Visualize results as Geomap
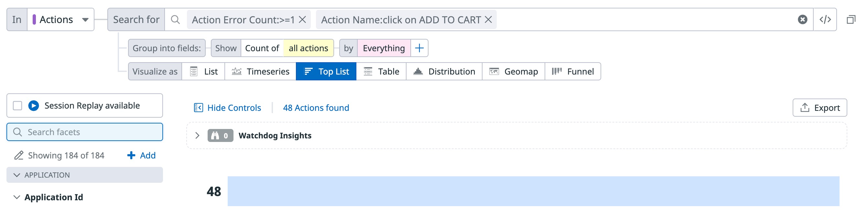This screenshot has height=210, width=868. pos(513,71)
